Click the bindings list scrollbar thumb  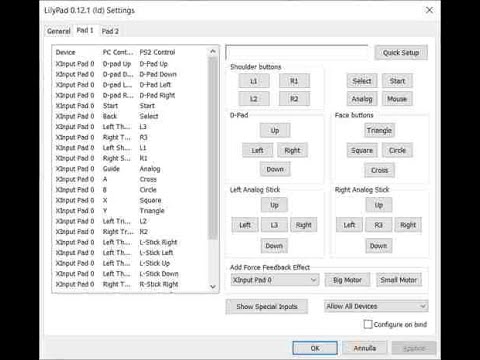(213, 148)
